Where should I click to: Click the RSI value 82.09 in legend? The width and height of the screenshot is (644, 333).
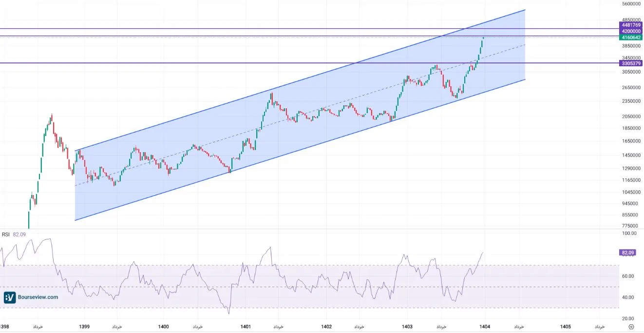coord(19,235)
